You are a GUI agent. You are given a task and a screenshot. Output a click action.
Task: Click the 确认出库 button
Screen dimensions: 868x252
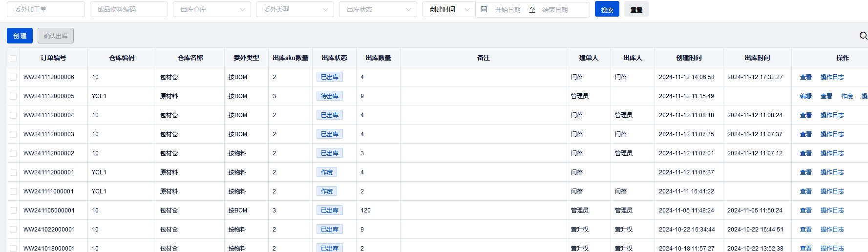point(56,36)
